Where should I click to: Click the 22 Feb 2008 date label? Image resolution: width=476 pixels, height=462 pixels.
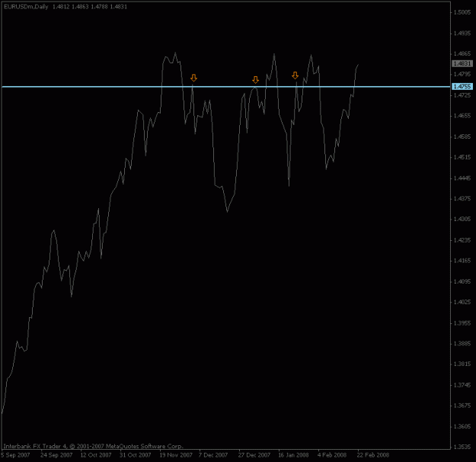click(x=373, y=455)
